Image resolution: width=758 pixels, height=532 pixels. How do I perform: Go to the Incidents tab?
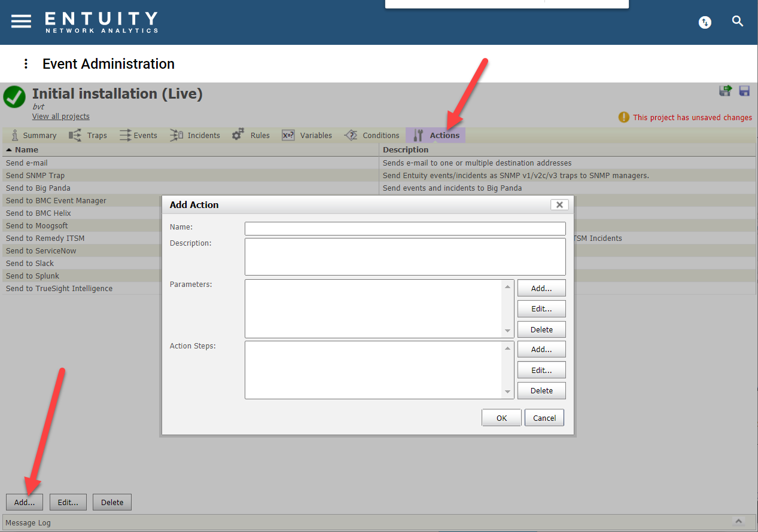[195, 136]
